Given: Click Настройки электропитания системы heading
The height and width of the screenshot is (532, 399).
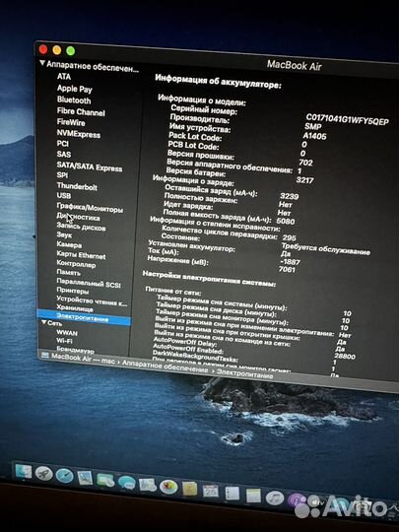Looking at the screenshot, I should click(209, 278).
